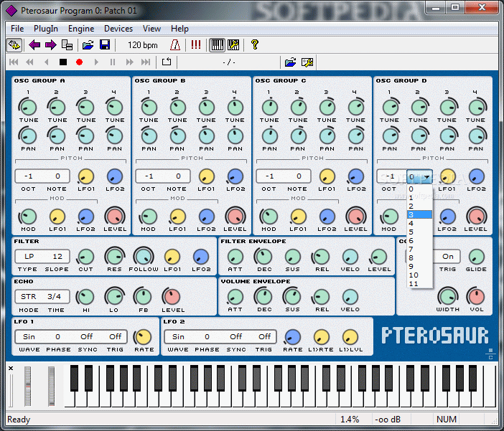Open the player settings wrench icon
The width and height of the screenshot is (504, 431).
point(307,62)
